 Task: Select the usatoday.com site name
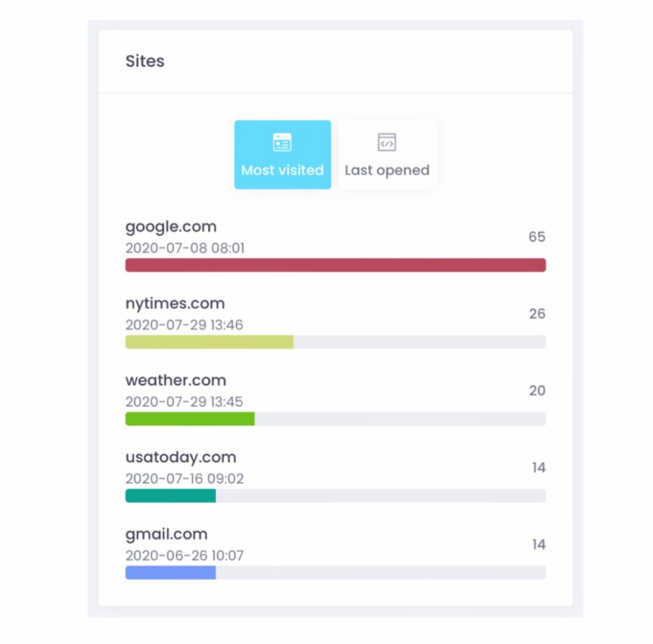180,457
